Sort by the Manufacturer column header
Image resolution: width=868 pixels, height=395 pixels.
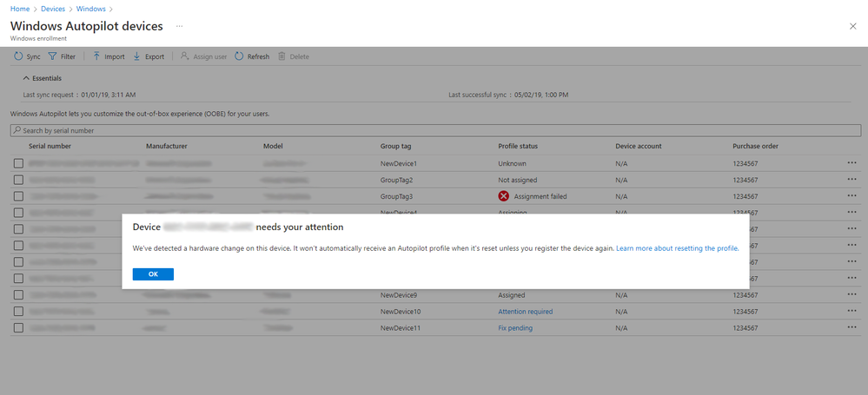(x=167, y=146)
